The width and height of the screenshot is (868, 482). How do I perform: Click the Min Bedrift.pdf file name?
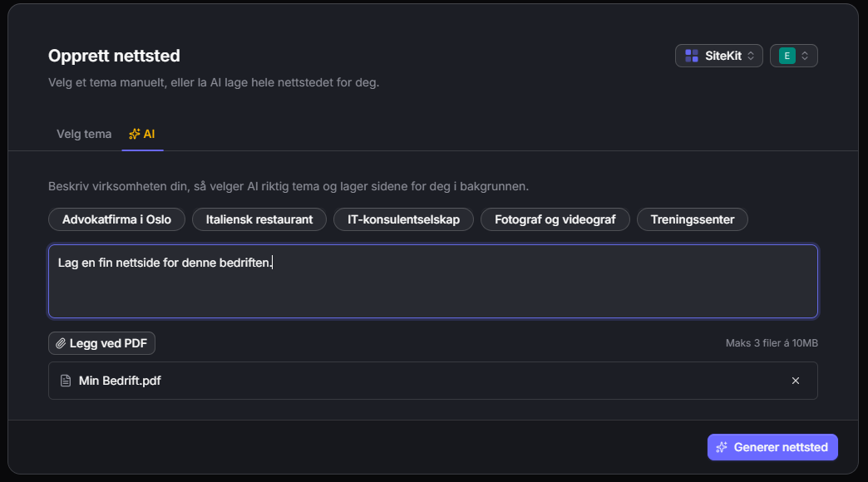click(119, 381)
